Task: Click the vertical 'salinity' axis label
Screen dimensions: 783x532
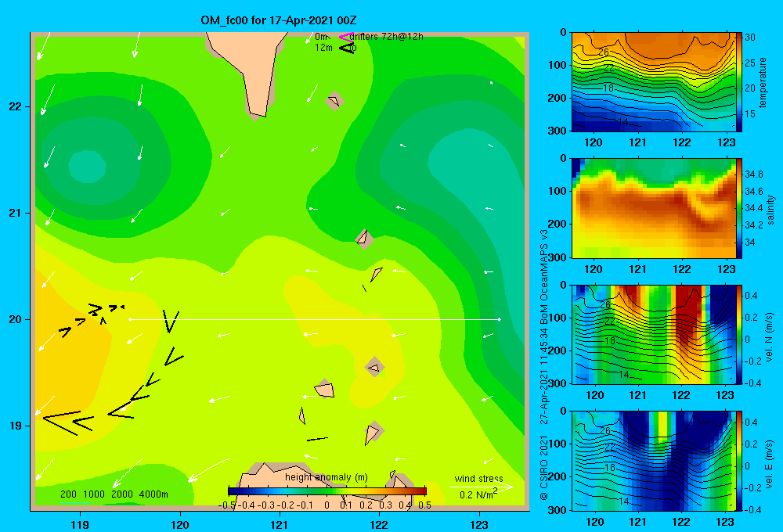Action: pos(770,210)
